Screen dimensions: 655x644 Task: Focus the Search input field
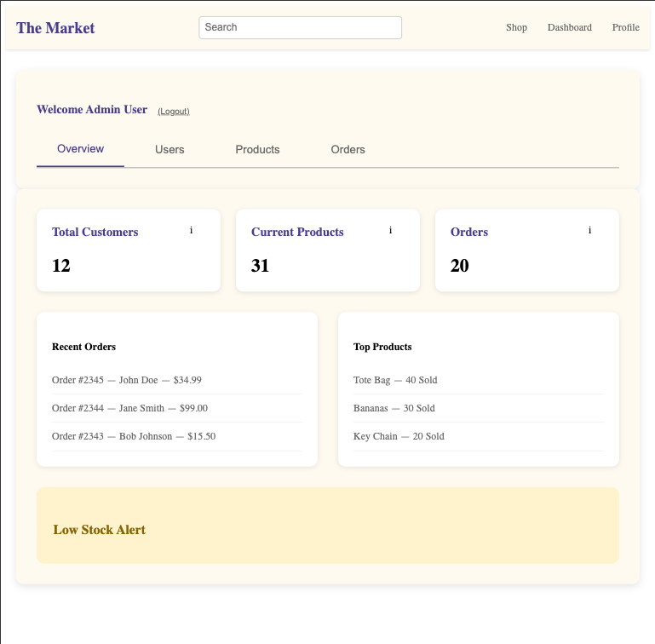coord(301,27)
